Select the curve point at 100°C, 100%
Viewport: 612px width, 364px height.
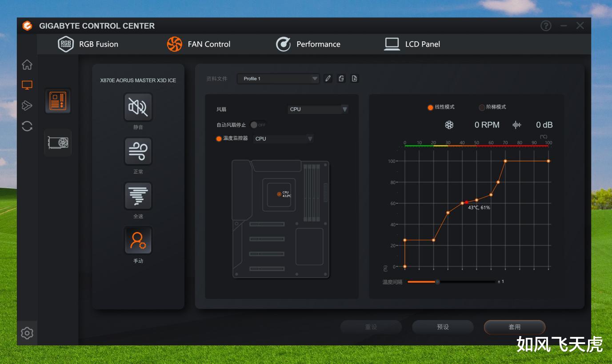[548, 161]
